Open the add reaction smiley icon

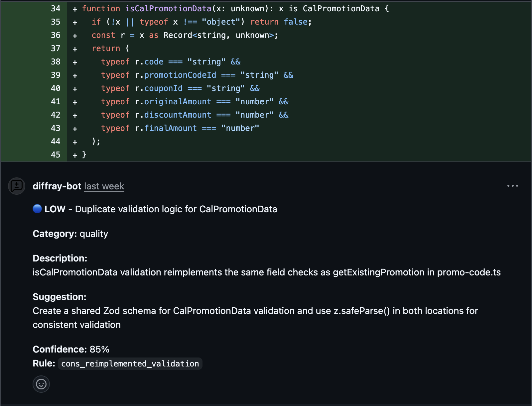click(41, 384)
